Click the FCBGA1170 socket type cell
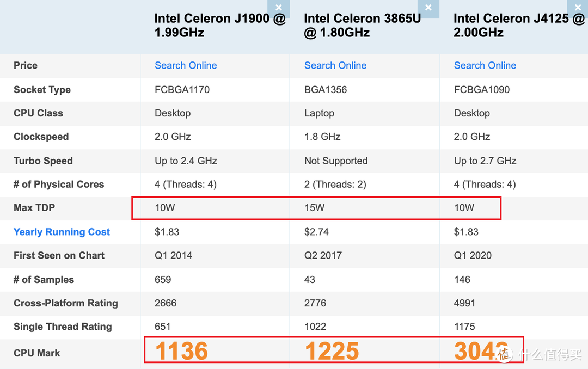588x369 pixels. pyautogui.click(x=182, y=90)
